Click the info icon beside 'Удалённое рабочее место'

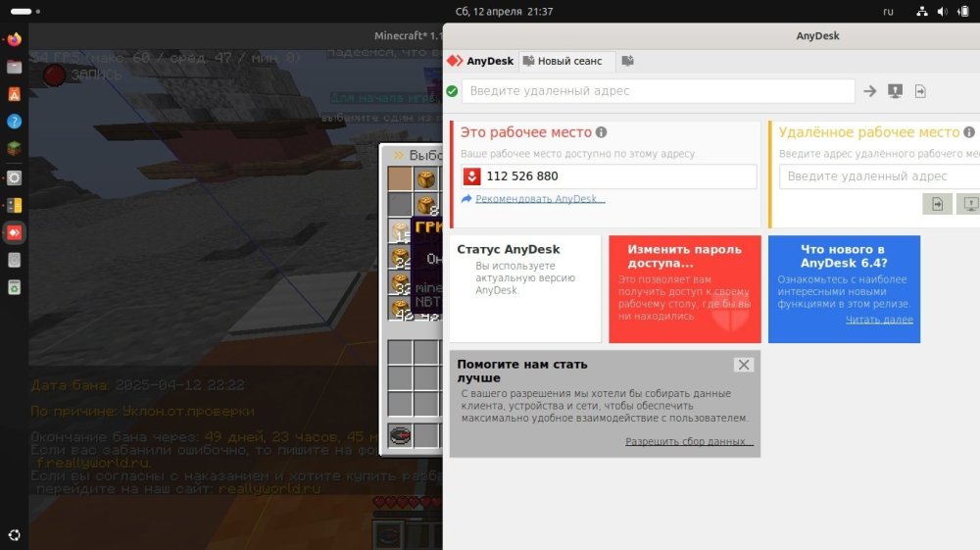[969, 132]
